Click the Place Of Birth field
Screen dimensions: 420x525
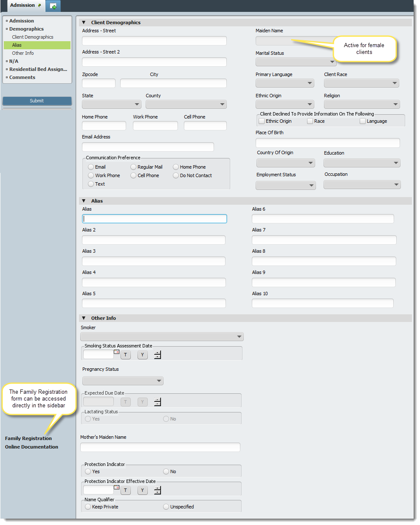(x=328, y=143)
